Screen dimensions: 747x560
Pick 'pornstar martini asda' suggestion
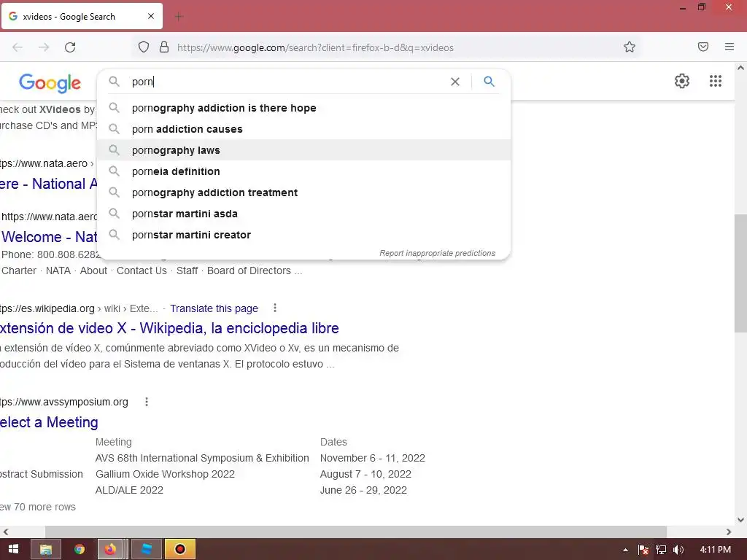tap(303, 214)
